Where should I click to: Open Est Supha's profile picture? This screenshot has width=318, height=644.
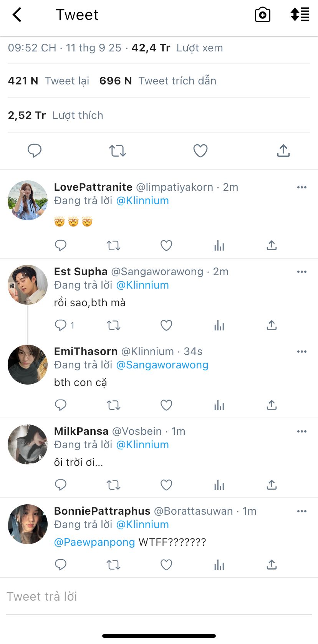pos(28,285)
